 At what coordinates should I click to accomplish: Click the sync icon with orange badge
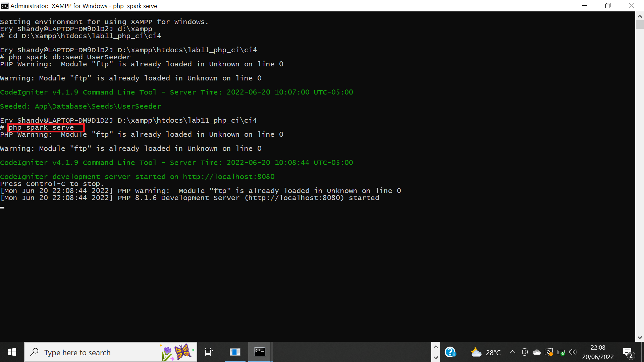549,352
